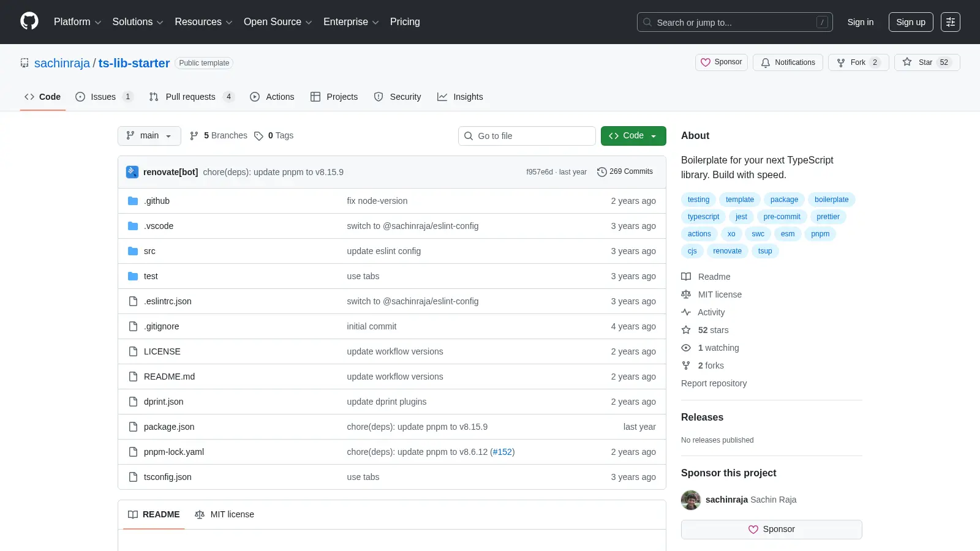Click the file icon next to LICENSE
980x551 pixels.
[x=133, y=351]
